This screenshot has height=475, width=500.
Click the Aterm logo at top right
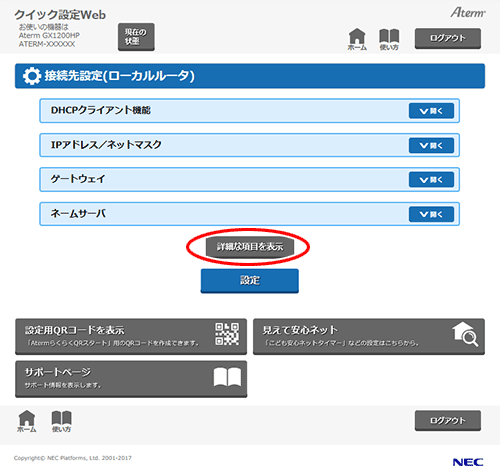tap(468, 13)
